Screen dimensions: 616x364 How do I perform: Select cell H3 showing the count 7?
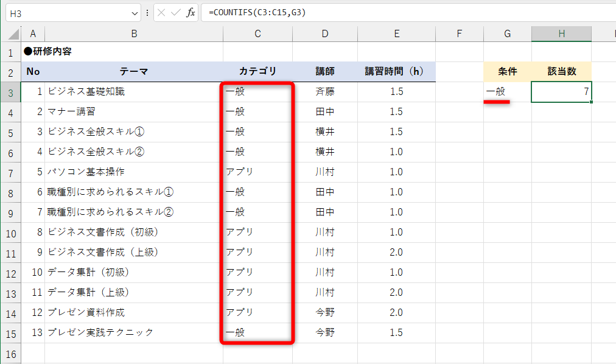point(561,92)
